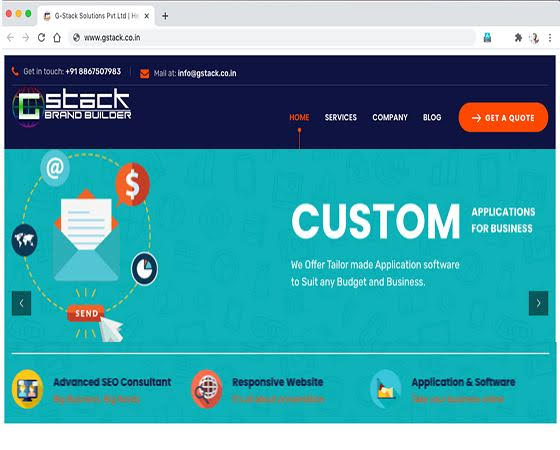Go to the browser home page icon
This screenshot has height=450, width=560.
tap(57, 38)
